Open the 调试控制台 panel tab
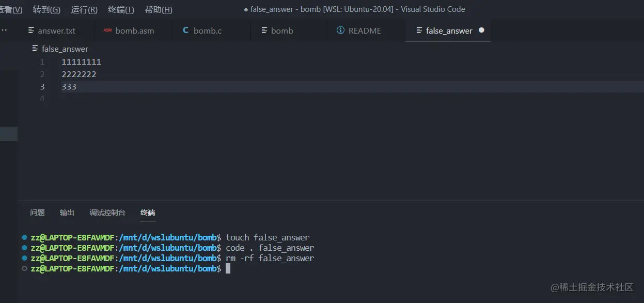Image resolution: width=644 pixels, height=303 pixels. click(x=107, y=213)
